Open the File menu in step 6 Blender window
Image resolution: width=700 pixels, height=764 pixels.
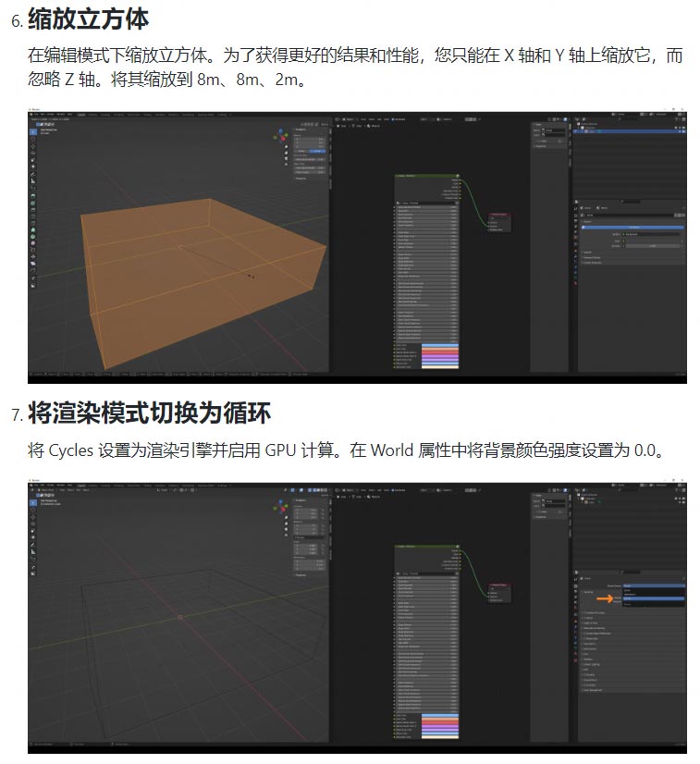tap(37, 115)
